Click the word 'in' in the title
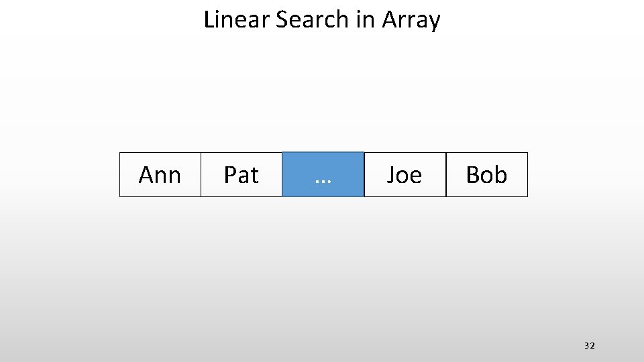Image resolution: width=644 pixels, height=362 pixels. click(x=366, y=19)
